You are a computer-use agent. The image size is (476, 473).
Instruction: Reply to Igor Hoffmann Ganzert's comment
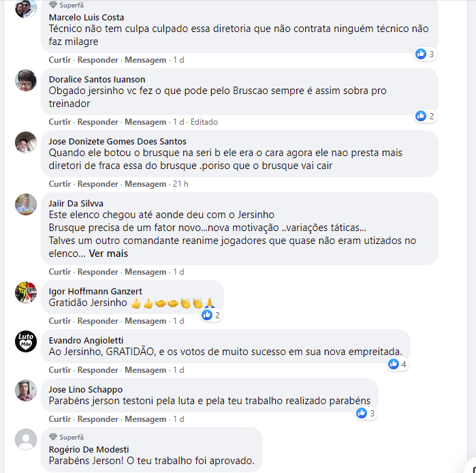(97, 321)
